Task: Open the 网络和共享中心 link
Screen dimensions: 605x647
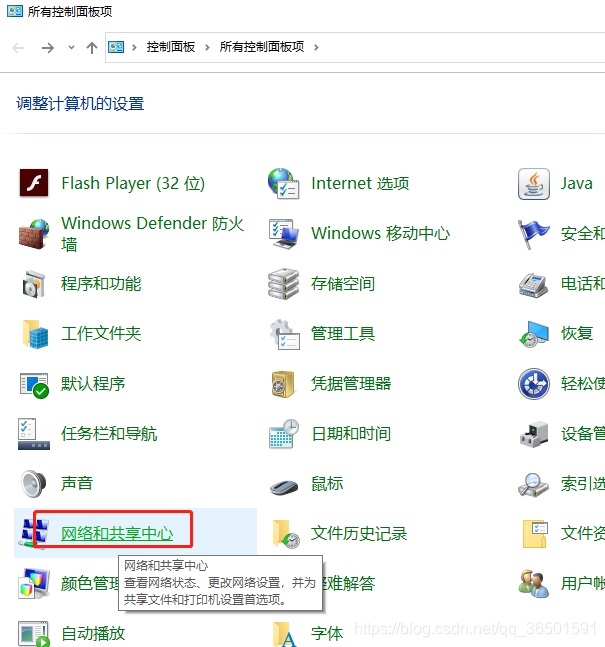Action: point(117,534)
